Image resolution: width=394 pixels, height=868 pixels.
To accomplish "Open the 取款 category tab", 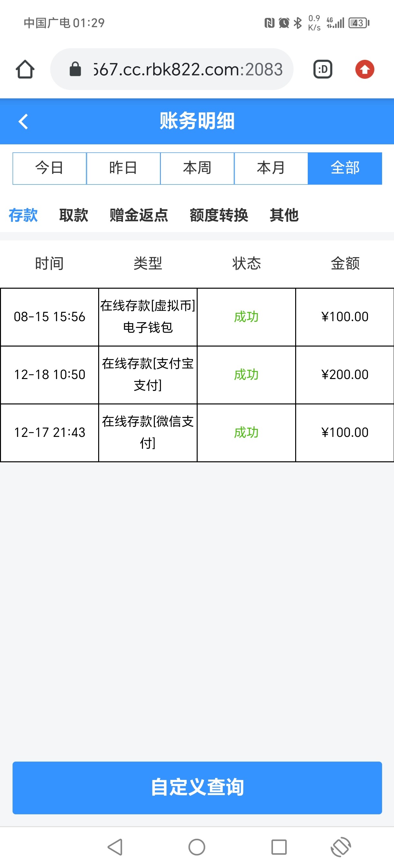I will tap(73, 215).
